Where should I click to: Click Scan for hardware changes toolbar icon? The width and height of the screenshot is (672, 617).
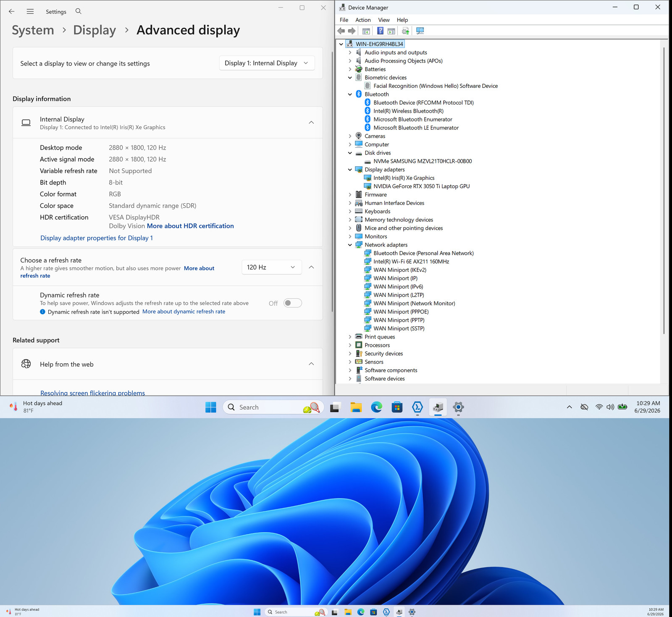(x=420, y=31)
